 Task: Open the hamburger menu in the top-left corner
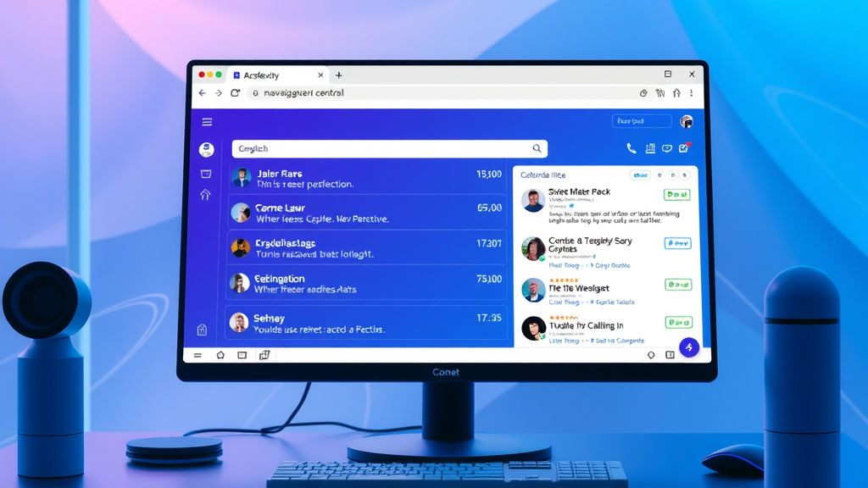click(206, 120)
